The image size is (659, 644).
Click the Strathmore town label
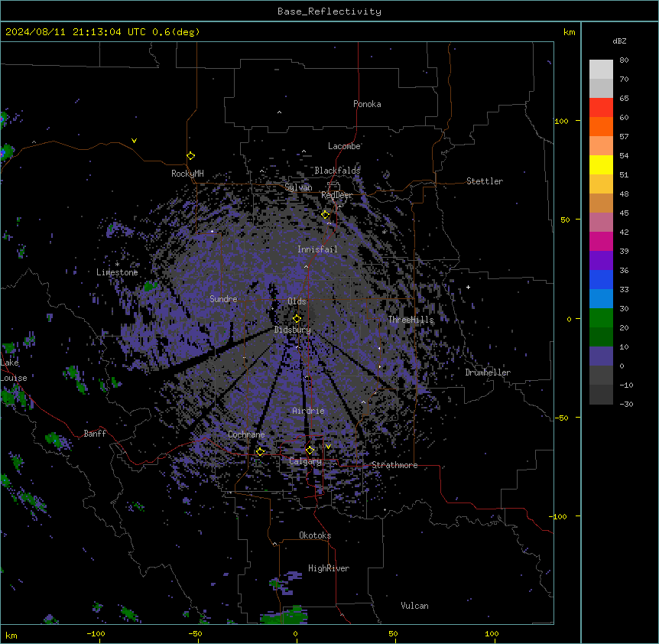(394, 465)
